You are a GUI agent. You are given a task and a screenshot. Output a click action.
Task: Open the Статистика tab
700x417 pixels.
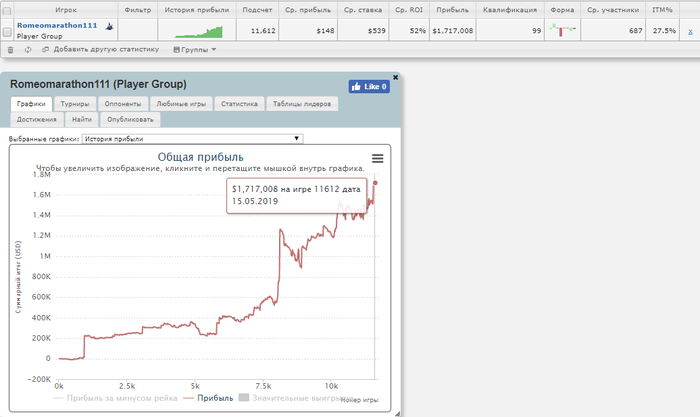pyautogui.click(x=239, y=104)
